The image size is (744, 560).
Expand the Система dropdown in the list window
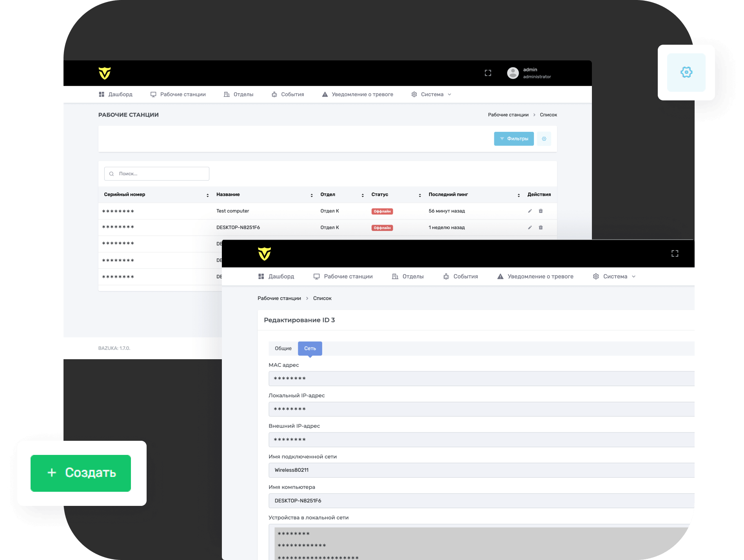point(432,95)
